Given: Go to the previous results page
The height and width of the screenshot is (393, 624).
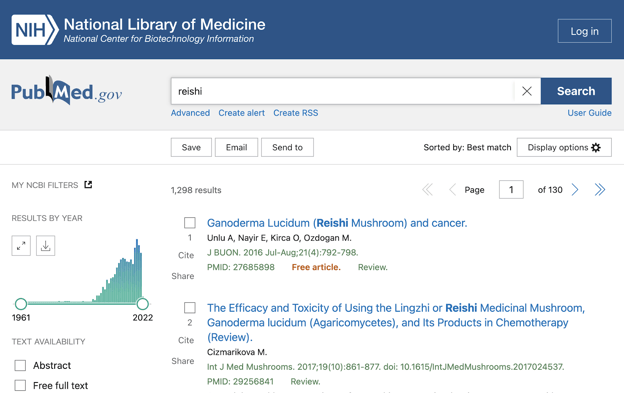Looking at the screenshot, I should pyautogui.click(x=452, y=190).
